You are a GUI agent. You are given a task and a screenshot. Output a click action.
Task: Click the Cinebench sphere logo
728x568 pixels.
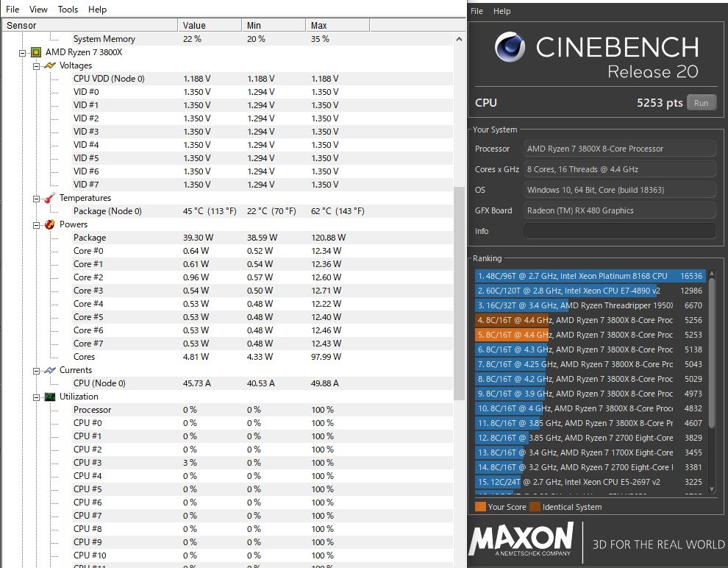510,47
